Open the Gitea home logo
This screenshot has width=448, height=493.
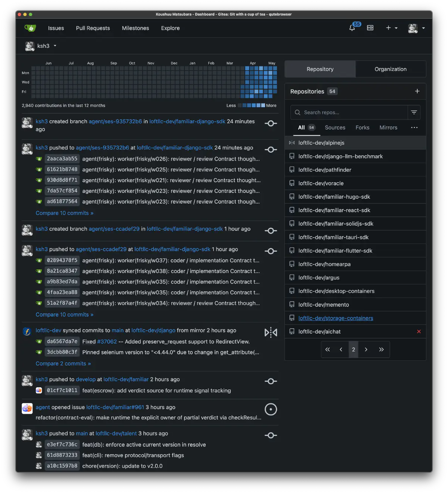pyautogui.click(x=30, y=28)
